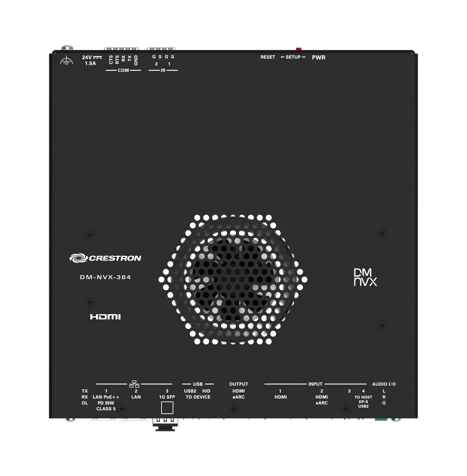Screen dimensions: 467x476
Task: Click the USB TO DEVICE label
Action: coord(198,397)
